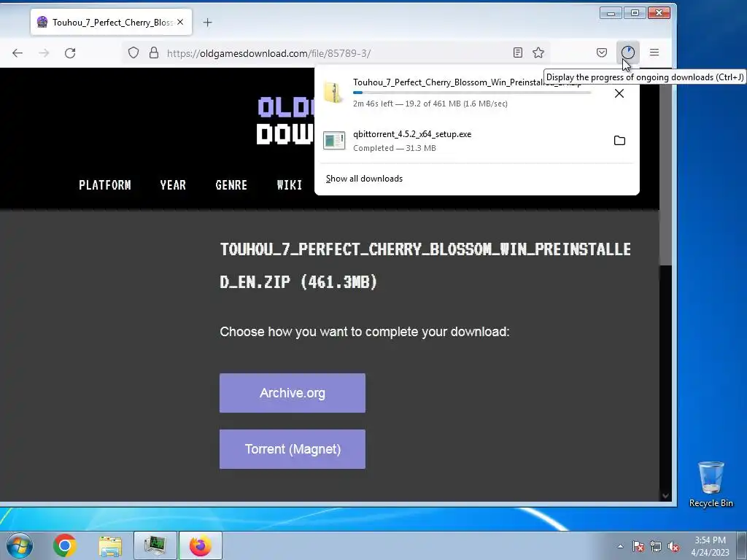Open the clock showing 3:54 PM
This screenshot has height=560, width=747.
(x=710, y=546)
